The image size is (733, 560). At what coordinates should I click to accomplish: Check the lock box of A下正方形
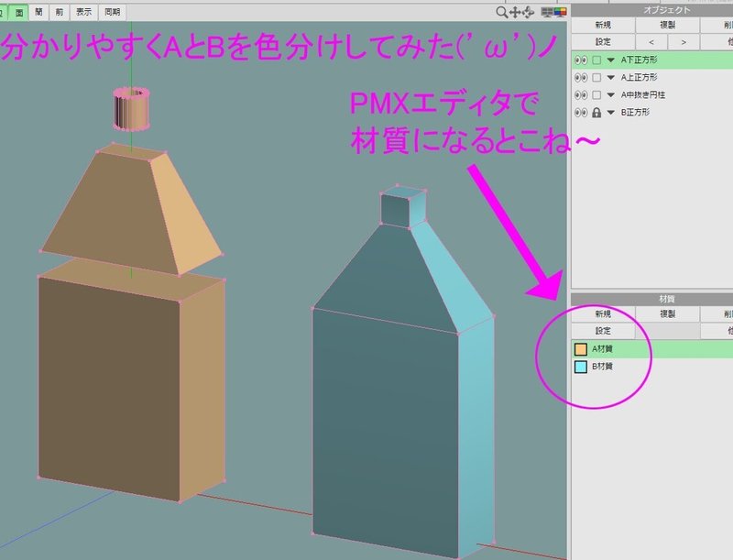coord(596,60)
